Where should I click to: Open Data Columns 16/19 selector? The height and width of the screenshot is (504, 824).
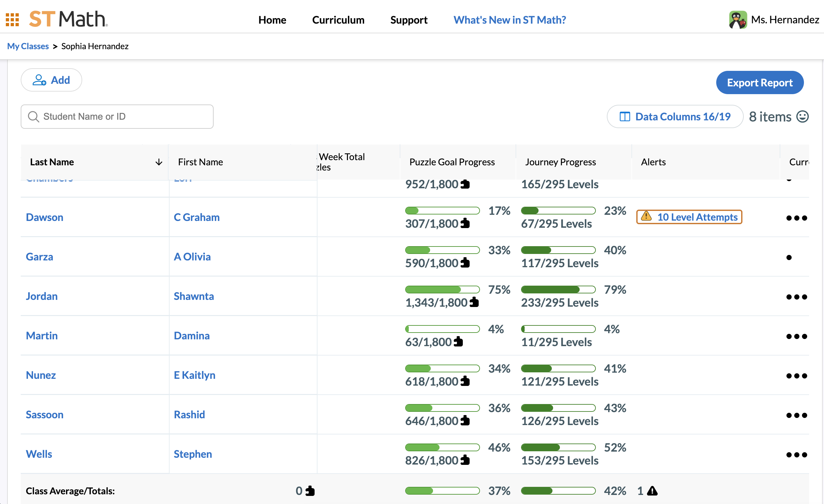674,117
